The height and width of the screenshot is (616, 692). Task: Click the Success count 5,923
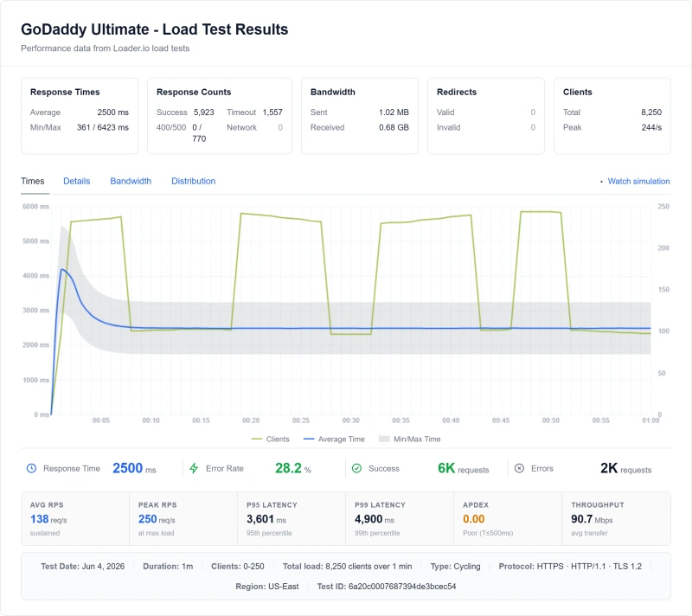[x=204, y=112]
